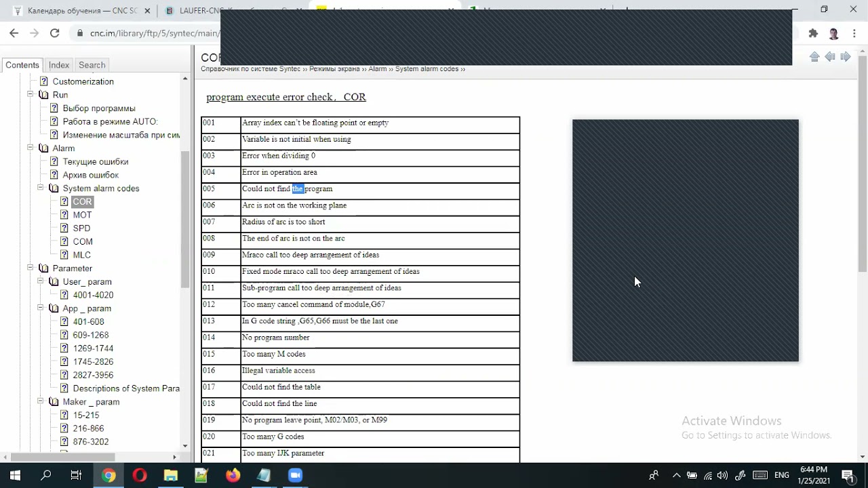Click the ENG language indicator
868x488 pixels.
[x=782, y=475]
